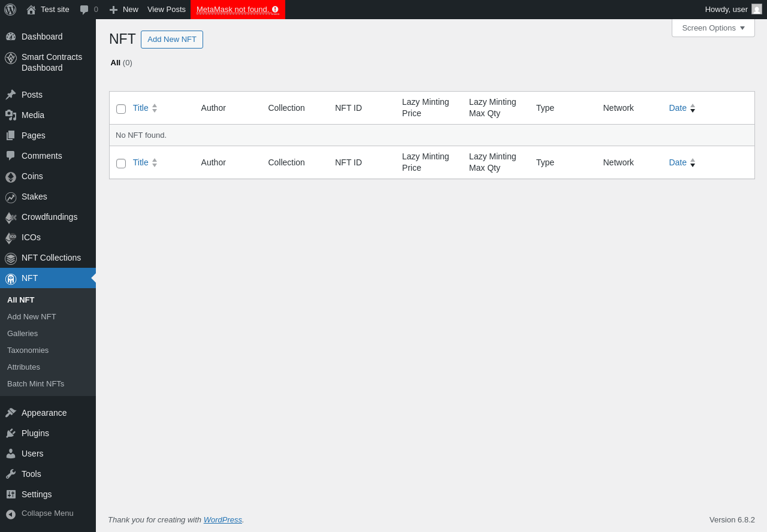Click the header "Author" column text

(x=213, y=108)
